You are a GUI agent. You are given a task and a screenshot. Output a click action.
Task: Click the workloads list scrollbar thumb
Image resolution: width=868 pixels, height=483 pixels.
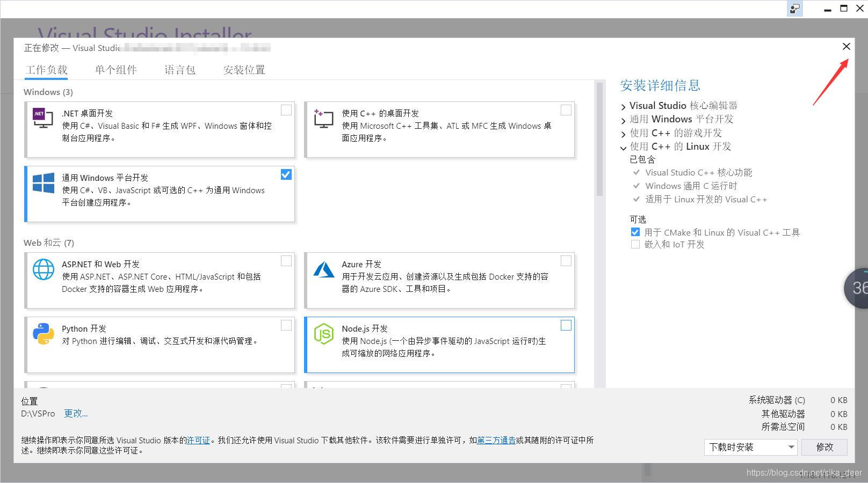pyautogui.click(x=599, y=138)
